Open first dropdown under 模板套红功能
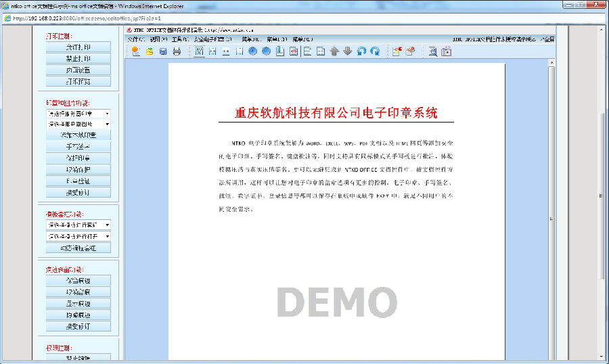609x364 pixels. [x=78, y=225]
